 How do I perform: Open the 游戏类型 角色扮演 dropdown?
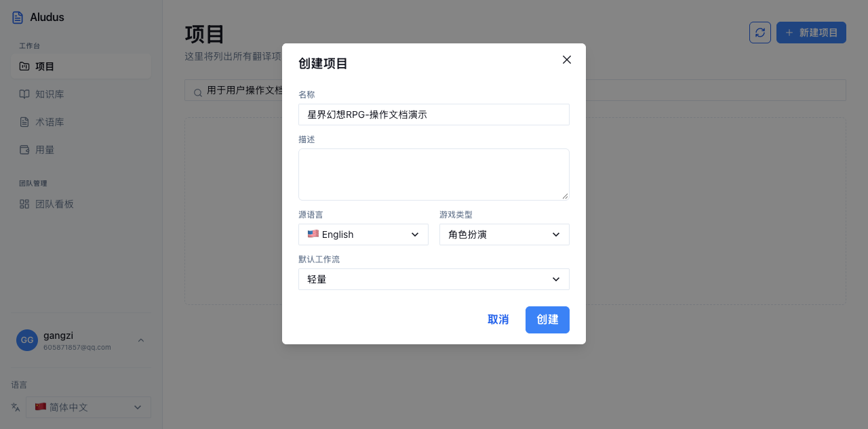point(505,234)
